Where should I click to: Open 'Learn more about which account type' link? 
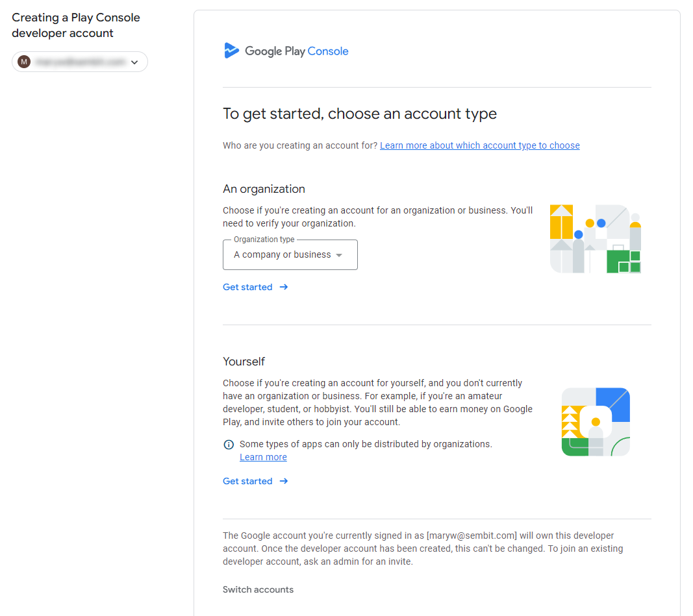[479, 145]
